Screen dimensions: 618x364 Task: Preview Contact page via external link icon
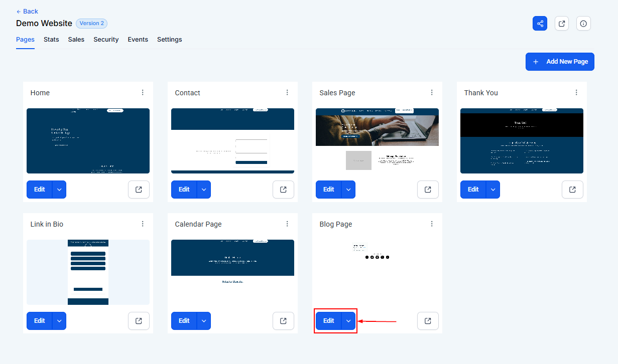(x=283, y=190)
